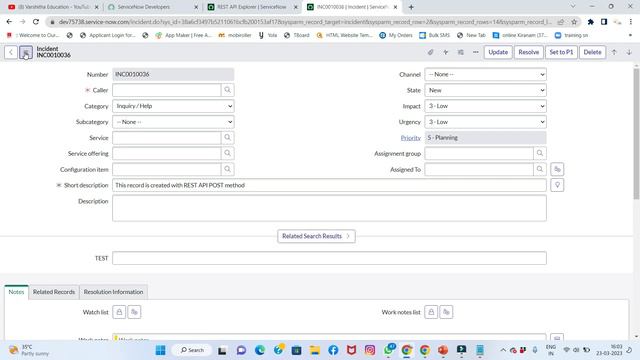Bookmark this page with the star icon
Image resolution: width=640 pixels, height=360 pixels.
pos(574,22)
